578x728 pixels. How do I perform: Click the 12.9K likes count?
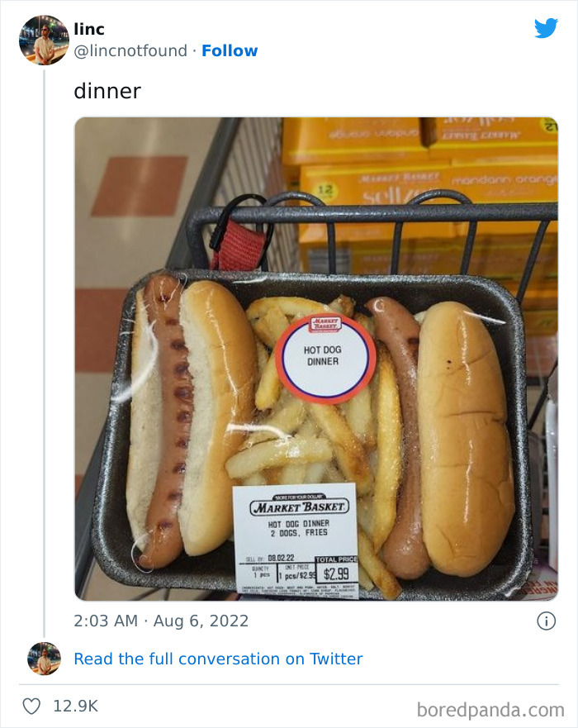(75, 707)
